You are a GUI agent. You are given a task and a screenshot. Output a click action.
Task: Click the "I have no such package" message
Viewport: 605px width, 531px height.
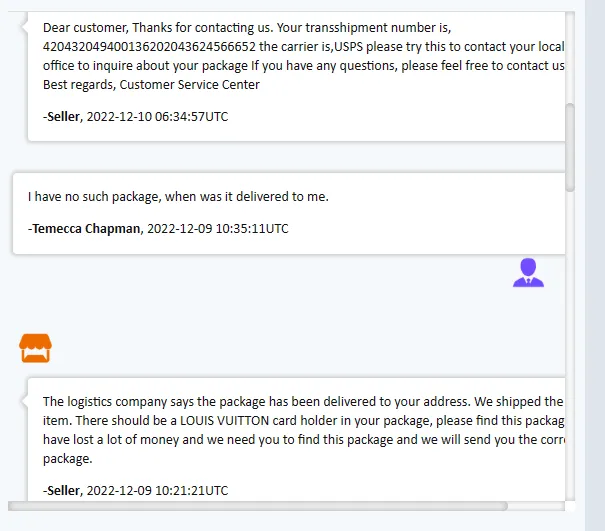pos(178,197)
